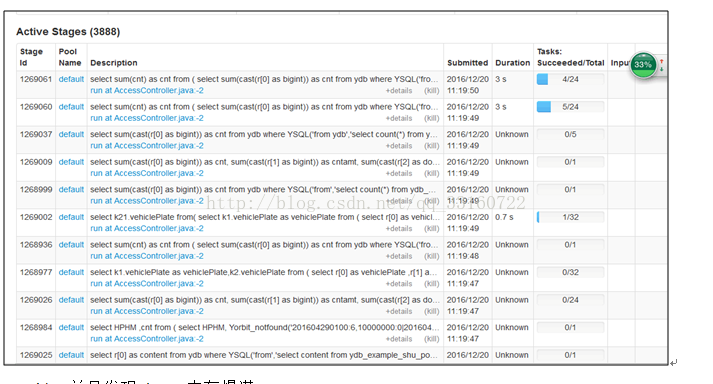This screenshot has height=384, width=713.
Task: Click the Pool Name column header
Action: pos(70,57)
